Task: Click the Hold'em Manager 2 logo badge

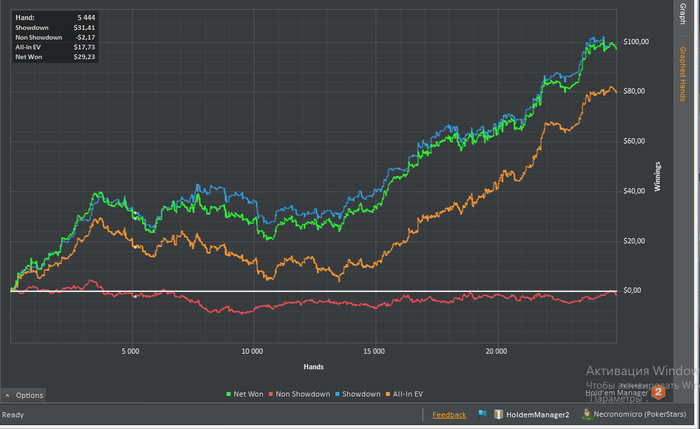Action: click(658, 392)
